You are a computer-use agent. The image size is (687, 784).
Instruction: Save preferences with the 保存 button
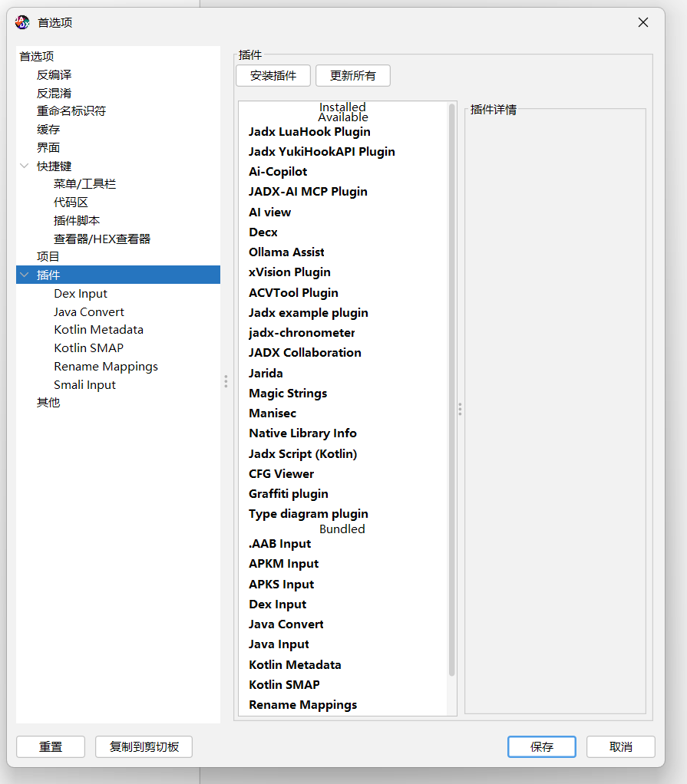pyautogui.click(x=541, y=746)
